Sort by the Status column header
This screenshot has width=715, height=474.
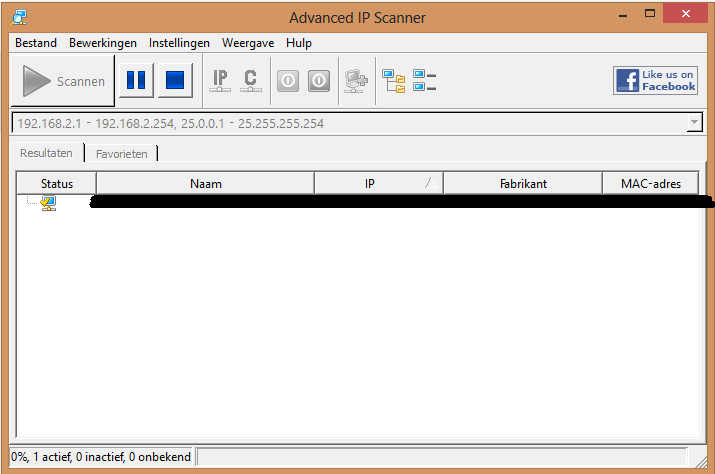[x=57, y=183]
